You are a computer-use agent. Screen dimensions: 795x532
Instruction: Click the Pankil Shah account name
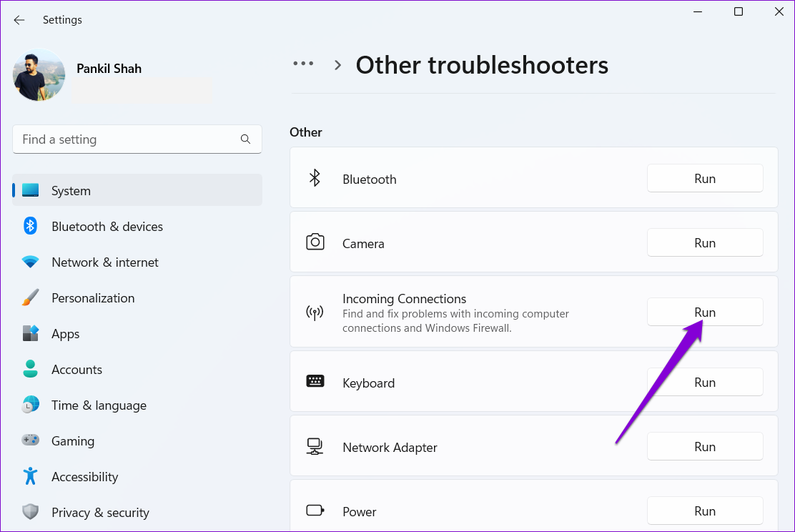click(109, 69)
